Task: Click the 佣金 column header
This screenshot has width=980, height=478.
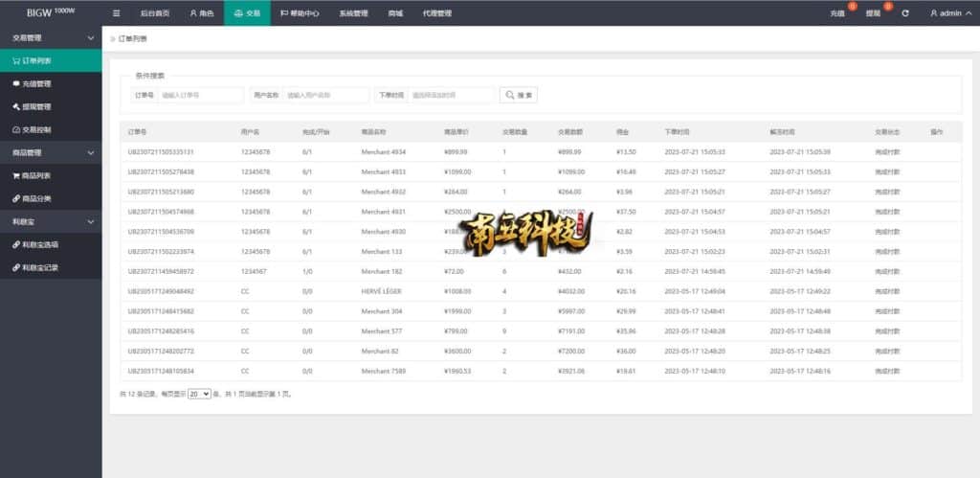Action: point(622,132)
